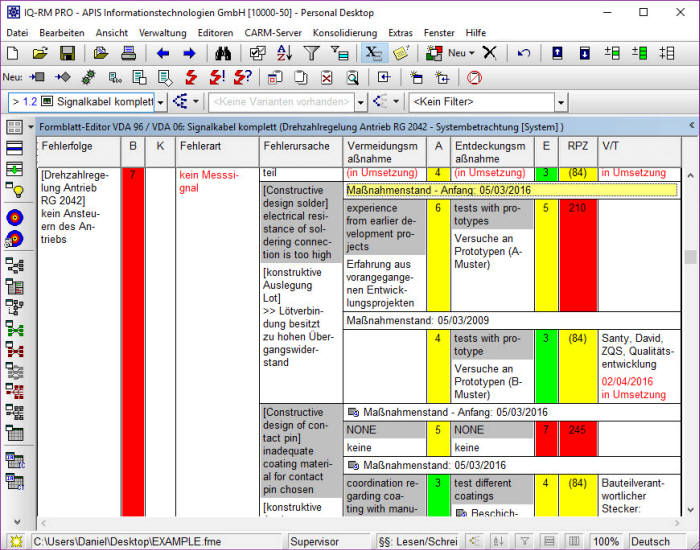Open the Kein Filter dropdown arrow
Image resolution: width=700 pixels, height=550 pixels.
(x=561, y=102)
